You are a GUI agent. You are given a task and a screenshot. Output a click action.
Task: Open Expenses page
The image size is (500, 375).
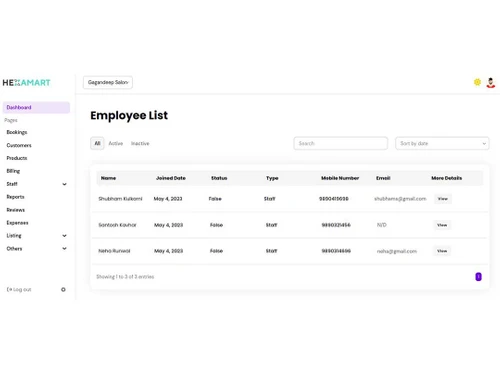17,223
